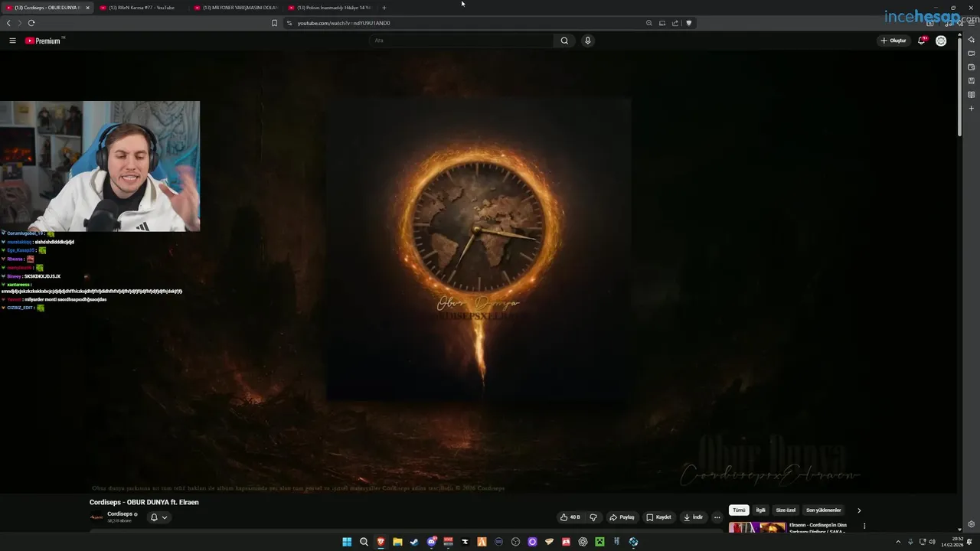Click the YouTube search input field
The width and height of the screenshot is (980, 551).
pos(461,41)
